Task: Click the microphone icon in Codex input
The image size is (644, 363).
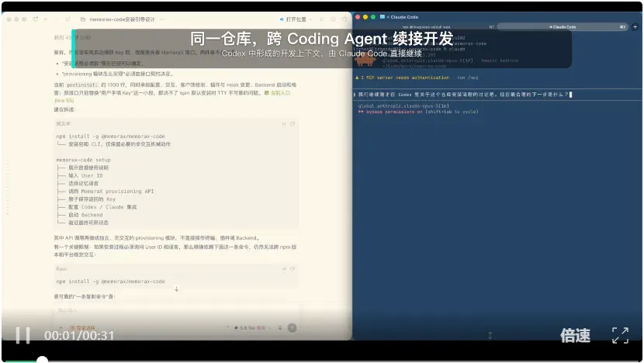Action: coord(280,327)
